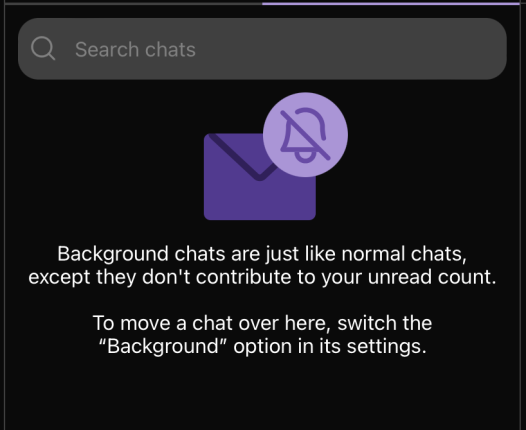Click the dark flap of the envelope
Screen dimensions: 526x430
[x=242, y=157]
